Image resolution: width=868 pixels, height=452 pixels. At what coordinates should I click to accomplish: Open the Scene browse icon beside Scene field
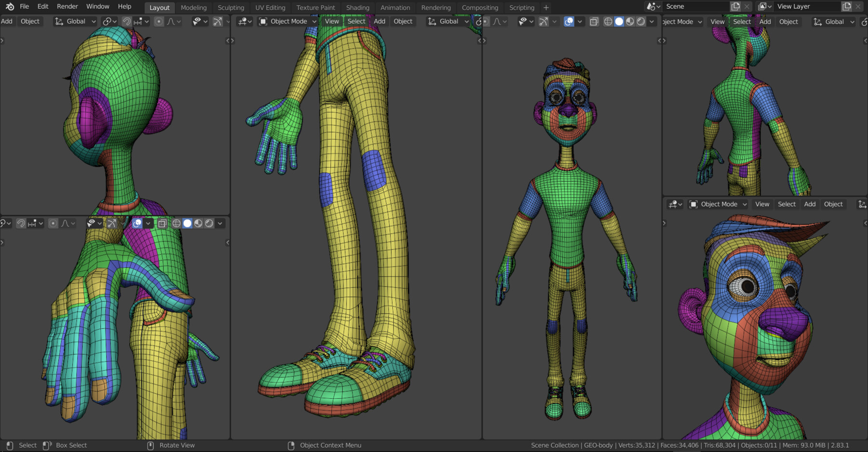653,7
